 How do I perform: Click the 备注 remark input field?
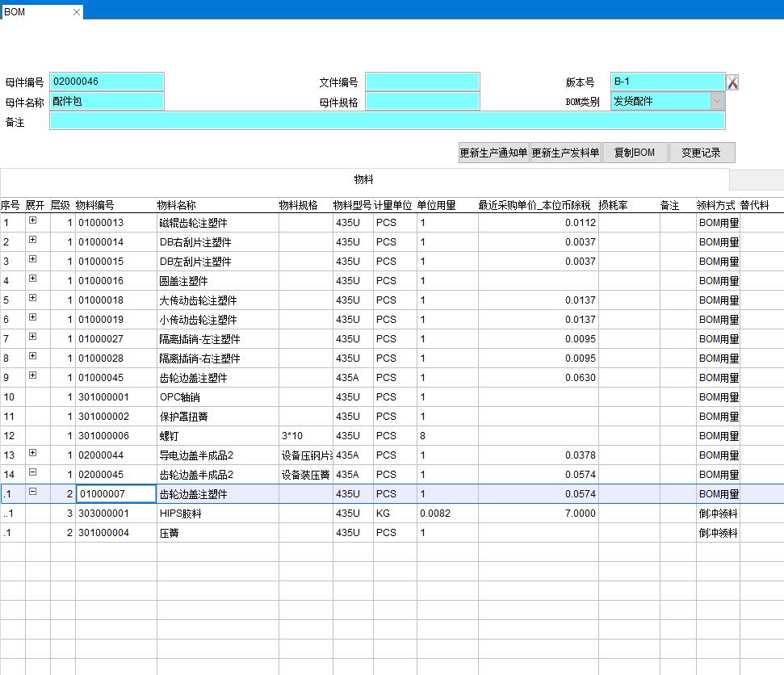388,121
